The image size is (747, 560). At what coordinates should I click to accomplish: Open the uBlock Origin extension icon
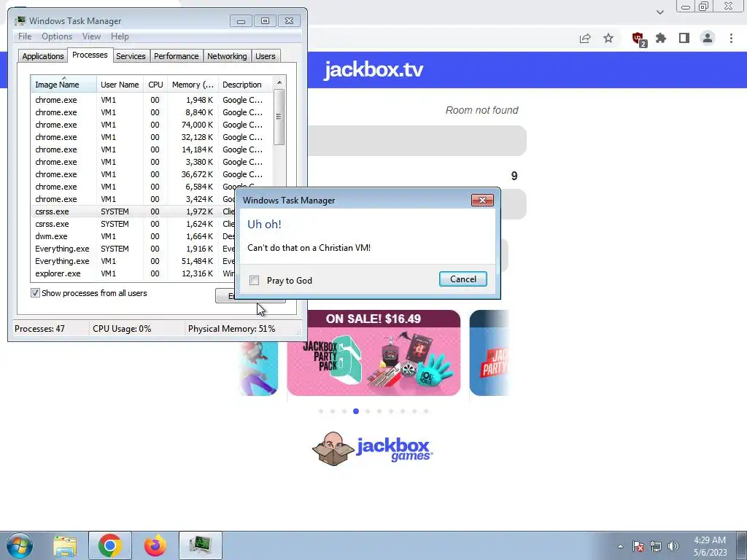pos(638,39)
